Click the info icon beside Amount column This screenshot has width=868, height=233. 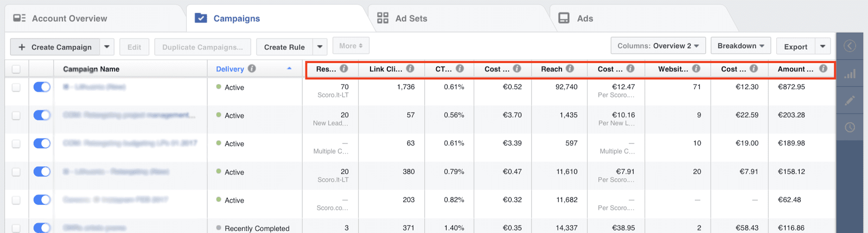pyautogui.click(x=823, y=69)
